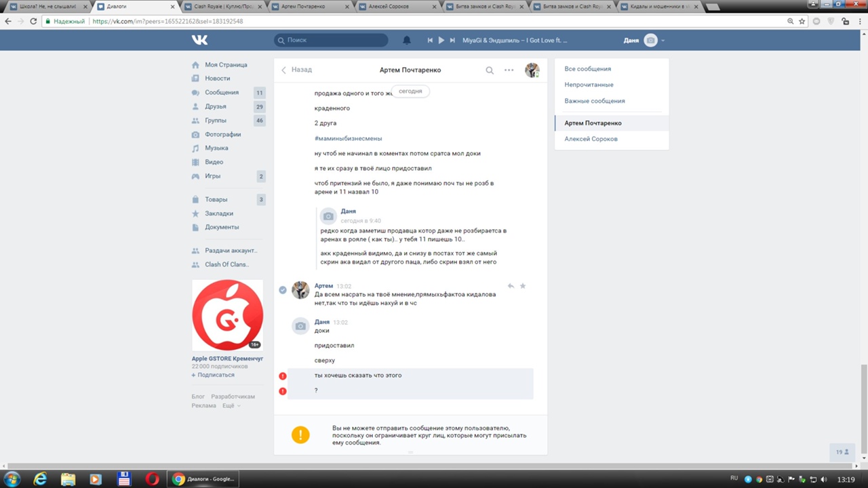Select Непрочитанные messages filter
This screenshot has width=868, height=488.
589,85
